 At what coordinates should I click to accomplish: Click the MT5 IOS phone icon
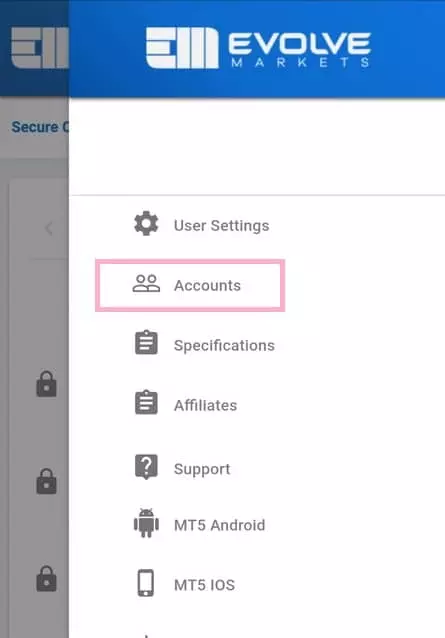[x=146, y=583]
